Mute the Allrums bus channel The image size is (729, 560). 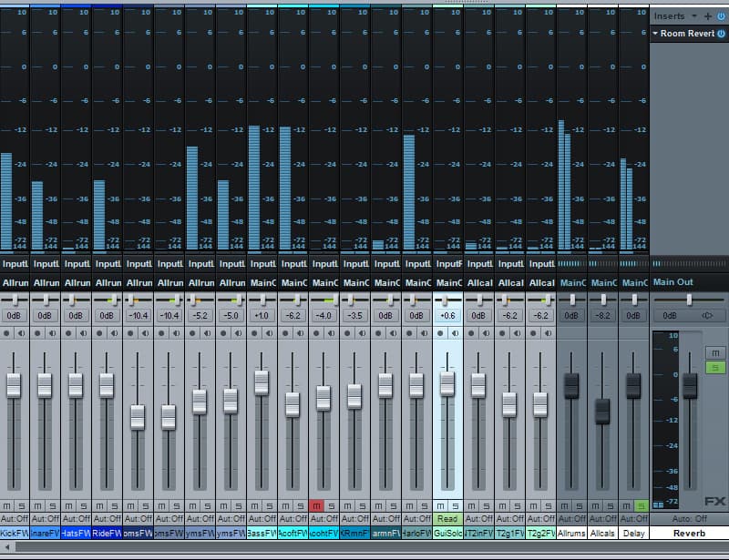564,506
